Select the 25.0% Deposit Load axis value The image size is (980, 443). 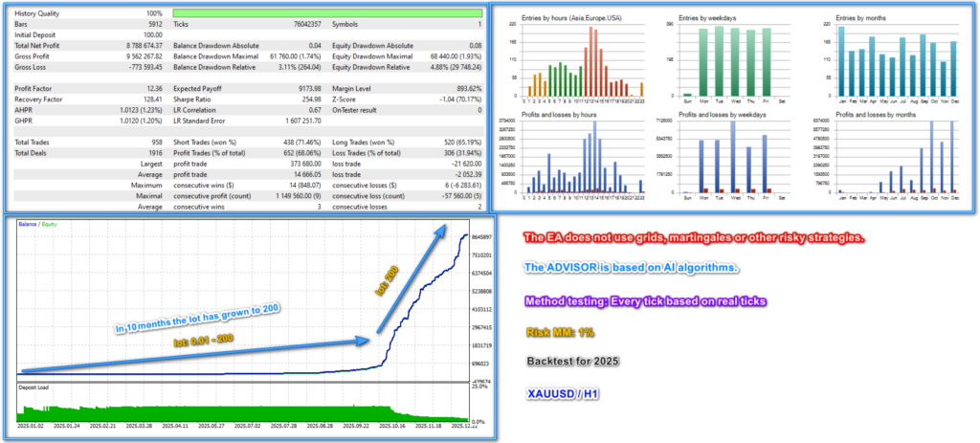[479, 387]
